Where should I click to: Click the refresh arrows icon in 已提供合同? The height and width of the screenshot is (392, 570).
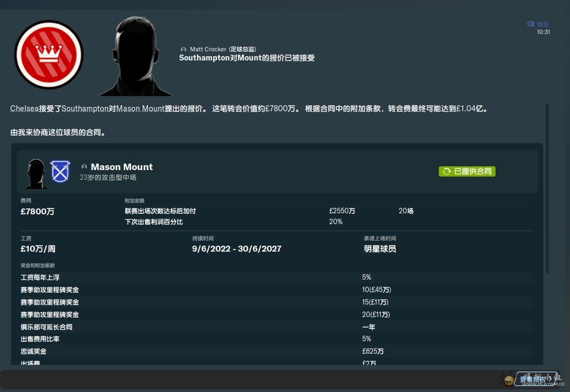click(446, 171)
